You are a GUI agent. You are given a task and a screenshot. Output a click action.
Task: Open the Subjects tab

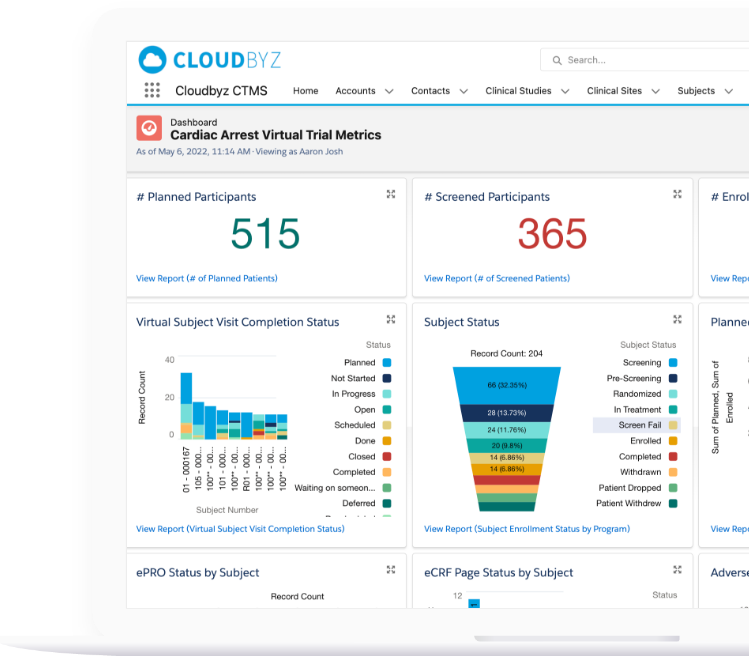[x=696, y=91]
